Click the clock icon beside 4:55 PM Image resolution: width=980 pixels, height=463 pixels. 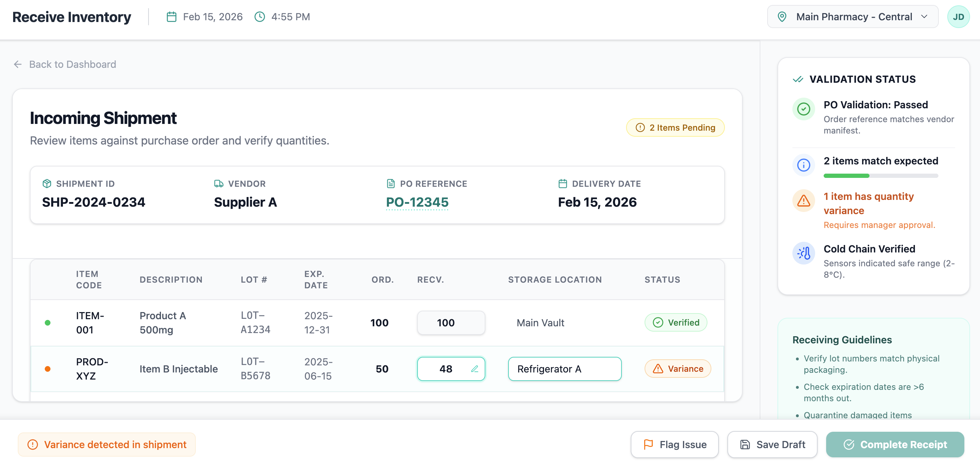point(260,16)
